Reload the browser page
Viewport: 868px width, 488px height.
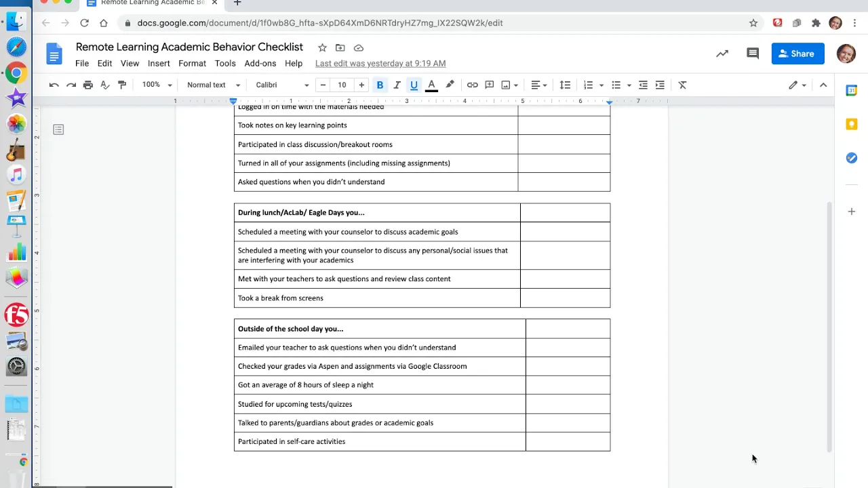tap(84, 23)
